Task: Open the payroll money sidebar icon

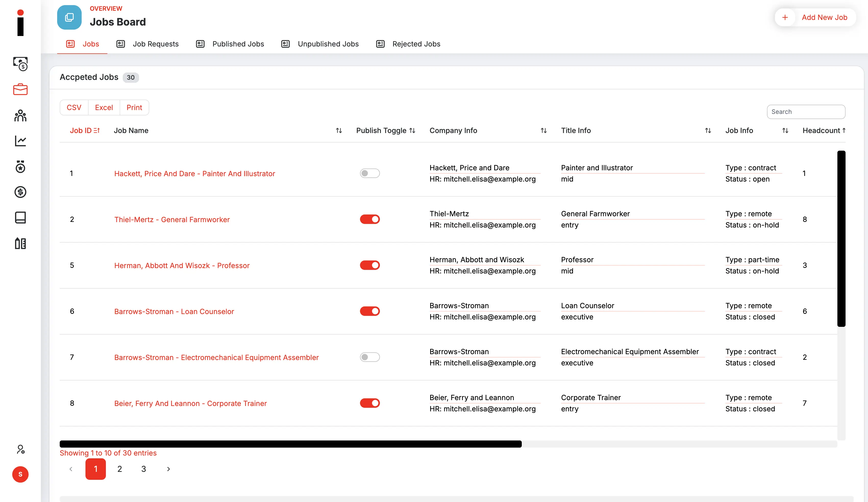Action: pos(20,64)
